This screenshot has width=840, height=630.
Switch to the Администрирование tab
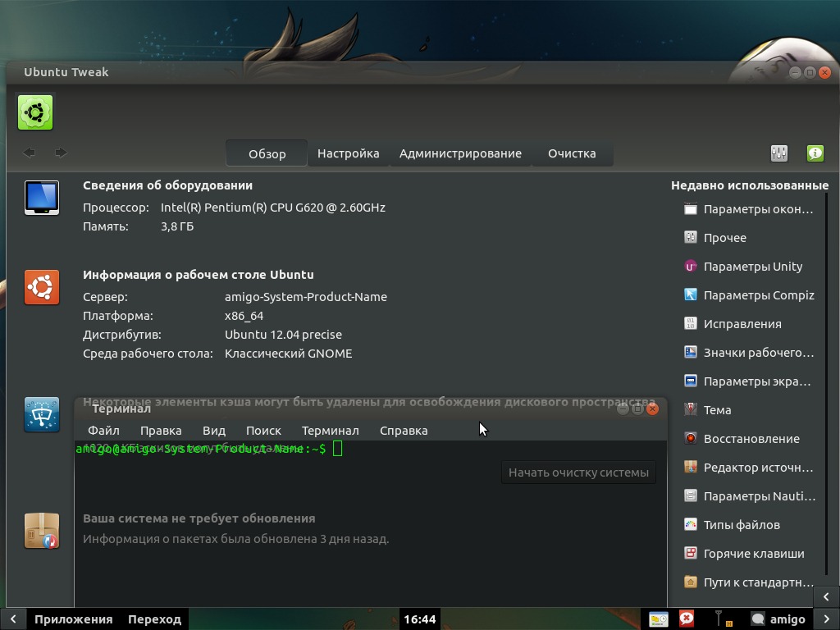click(x=460, y=153)
